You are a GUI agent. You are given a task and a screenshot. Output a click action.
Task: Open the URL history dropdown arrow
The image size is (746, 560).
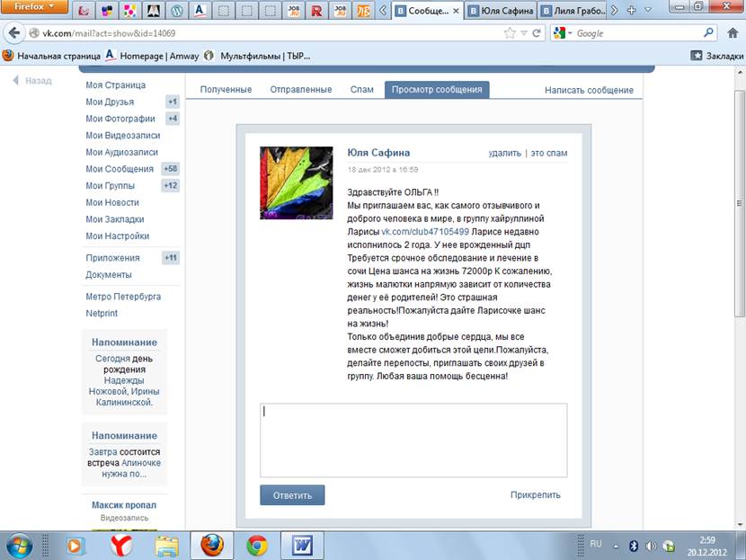(524, 33)
